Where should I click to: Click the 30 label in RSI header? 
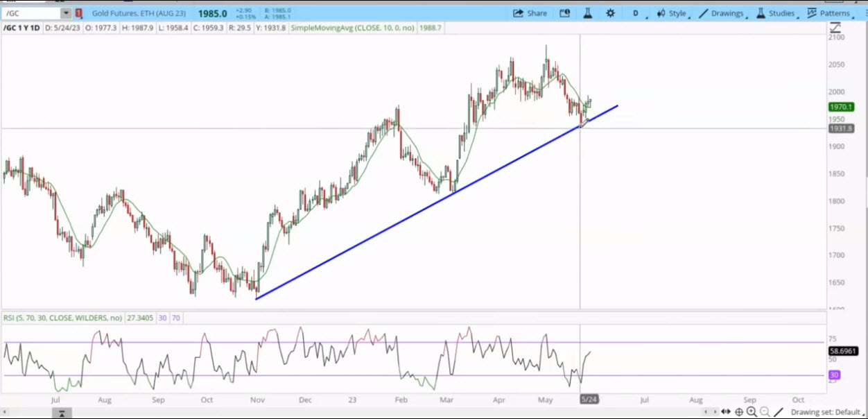pos(162,318)
